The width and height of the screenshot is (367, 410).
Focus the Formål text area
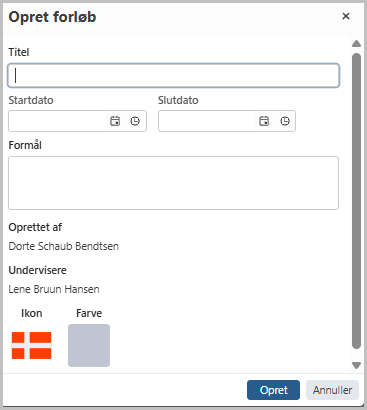coord(174,183)
